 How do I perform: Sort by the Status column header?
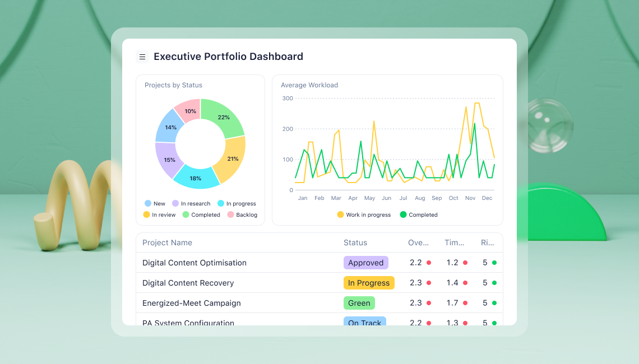355,242
